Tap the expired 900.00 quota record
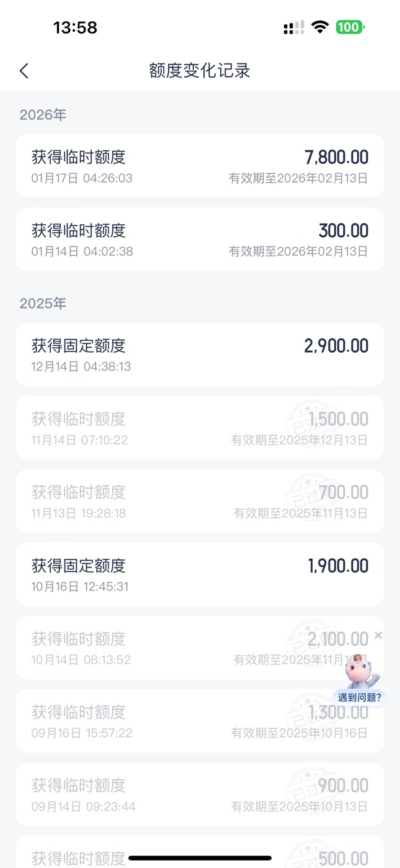The image size is (400, 868). pos(200,794)
